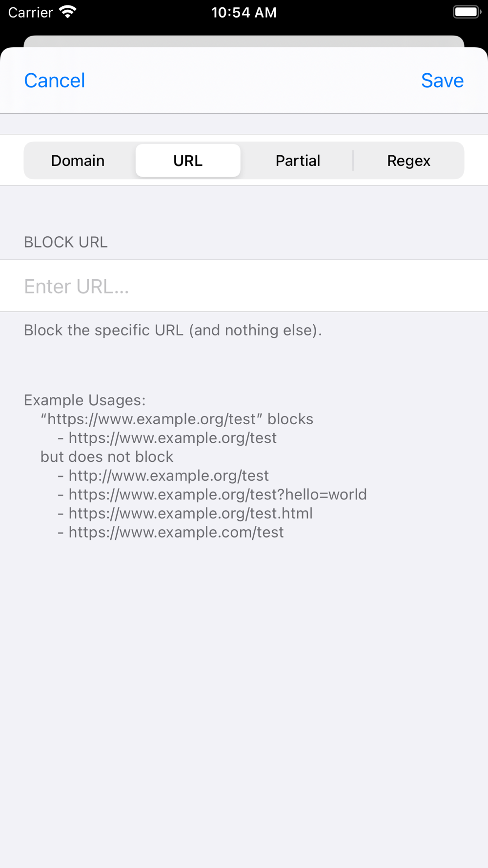Tap the Carrier label in status bar

pos(30,12)
